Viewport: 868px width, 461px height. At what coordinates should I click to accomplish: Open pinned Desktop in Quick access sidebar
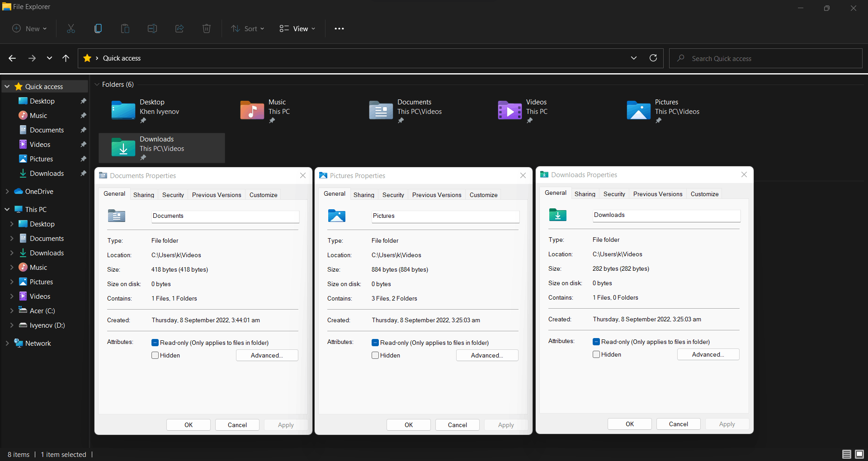coord(42,101)
